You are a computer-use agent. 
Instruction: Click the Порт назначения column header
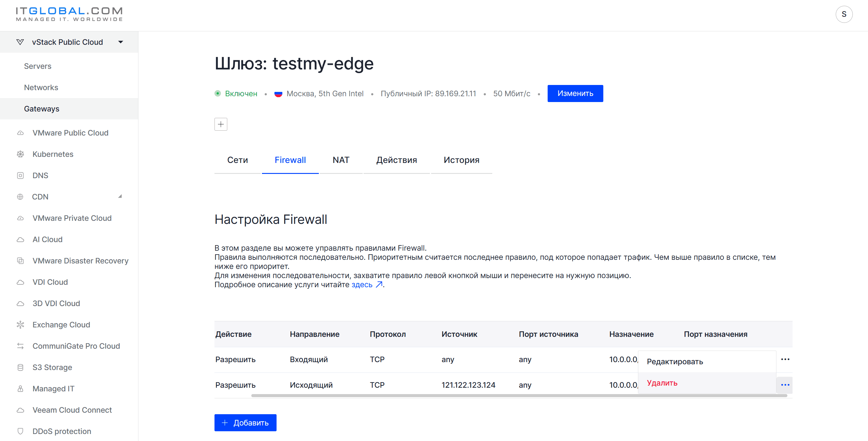(x=715, y=334)
